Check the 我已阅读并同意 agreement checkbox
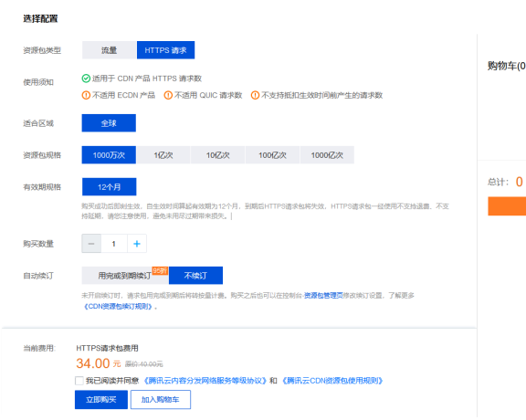 79,381
